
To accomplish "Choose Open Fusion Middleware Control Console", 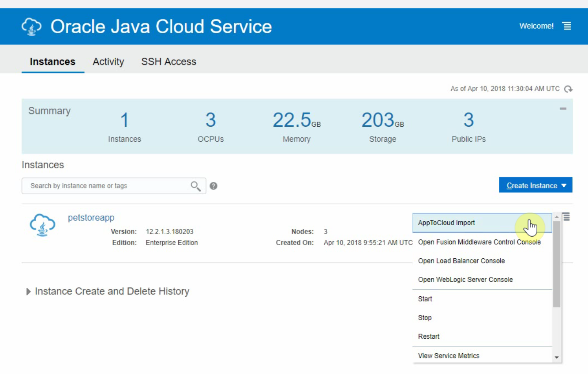I will pyautogui.click(x=482, y=242).
